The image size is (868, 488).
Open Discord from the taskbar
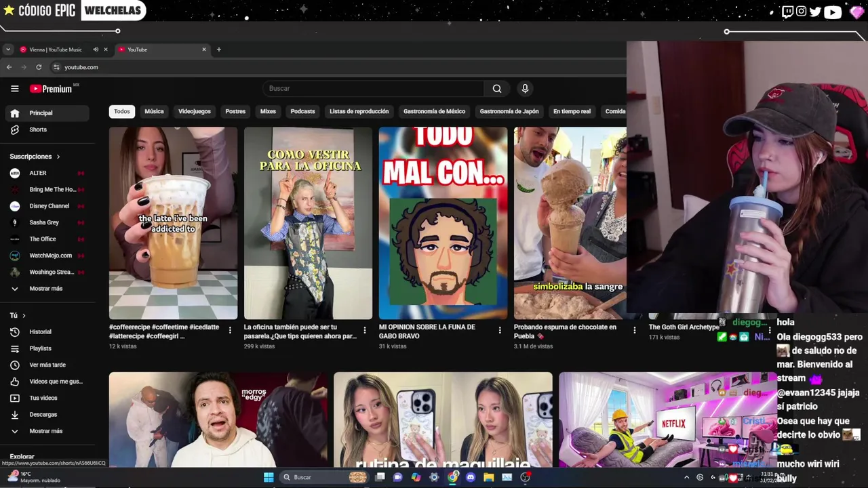(x=471, y=477)
